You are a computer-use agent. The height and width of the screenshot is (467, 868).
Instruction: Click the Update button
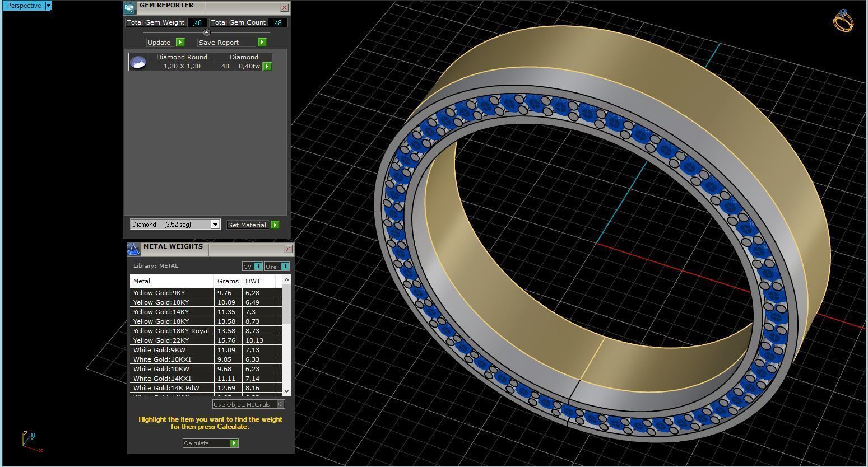click(165, 43)
